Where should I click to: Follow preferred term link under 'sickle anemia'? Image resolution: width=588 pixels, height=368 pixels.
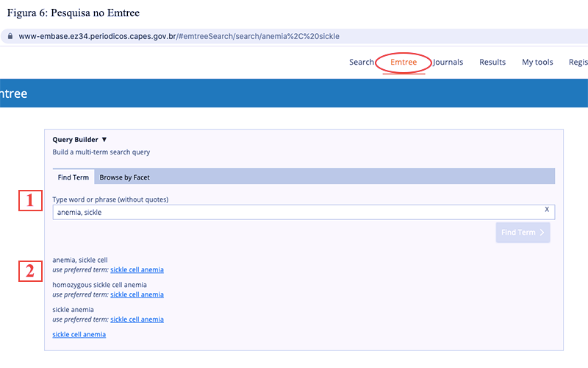click(137, 319)
